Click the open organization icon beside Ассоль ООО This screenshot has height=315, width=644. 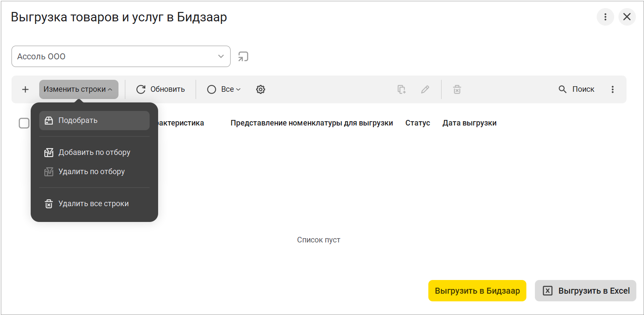[243, 57]
